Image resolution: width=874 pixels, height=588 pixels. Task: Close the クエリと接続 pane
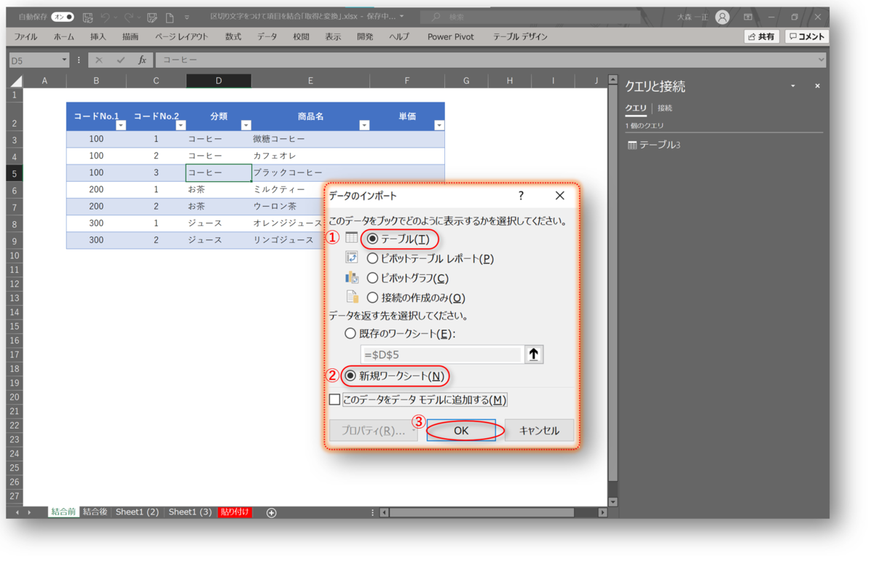[817, 87]
